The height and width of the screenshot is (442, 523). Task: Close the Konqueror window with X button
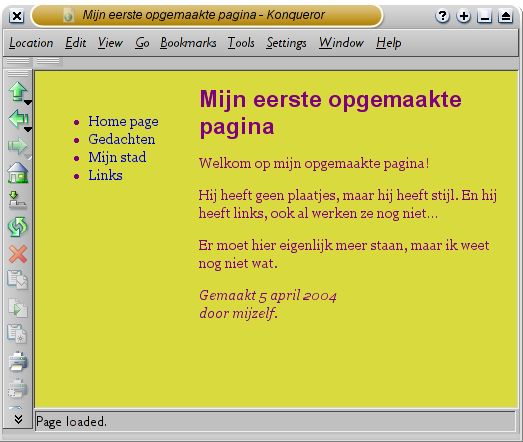[16, 16]
